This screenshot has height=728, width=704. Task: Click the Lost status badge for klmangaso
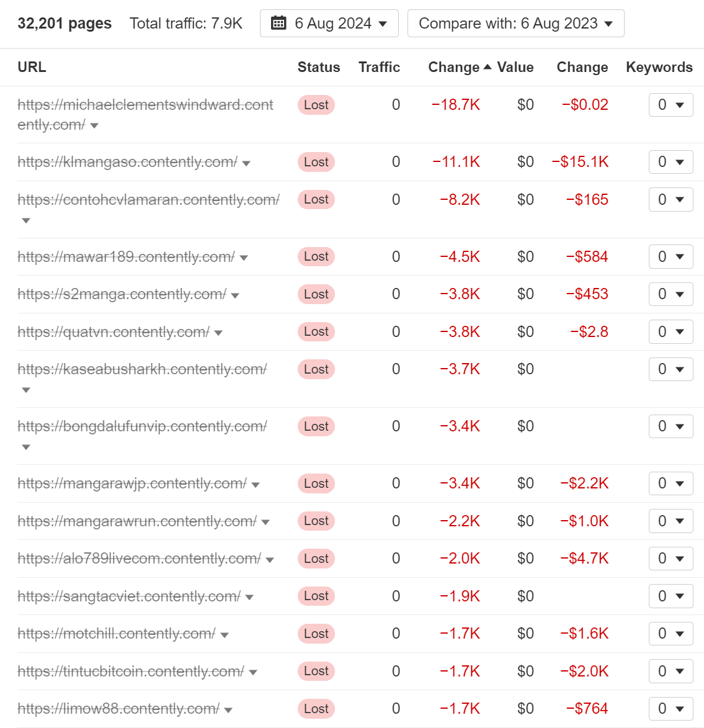[x=316, y=162]
